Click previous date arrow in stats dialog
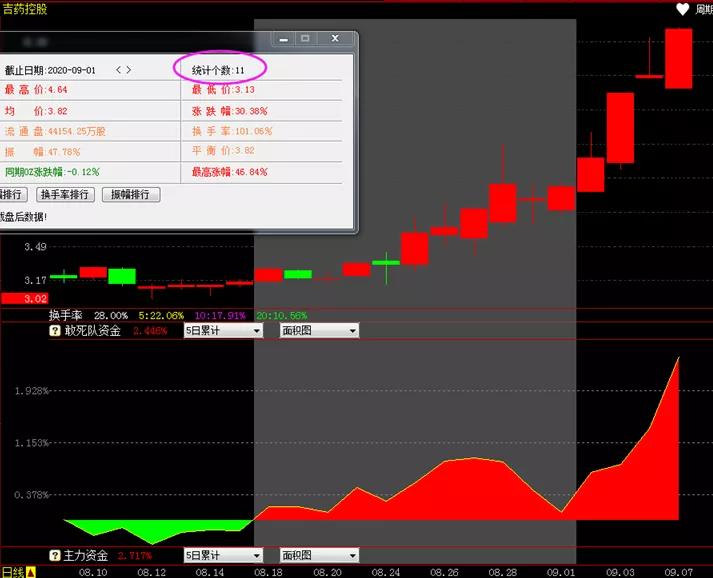Viewport: 713px width, 578px height. [118, 70]
